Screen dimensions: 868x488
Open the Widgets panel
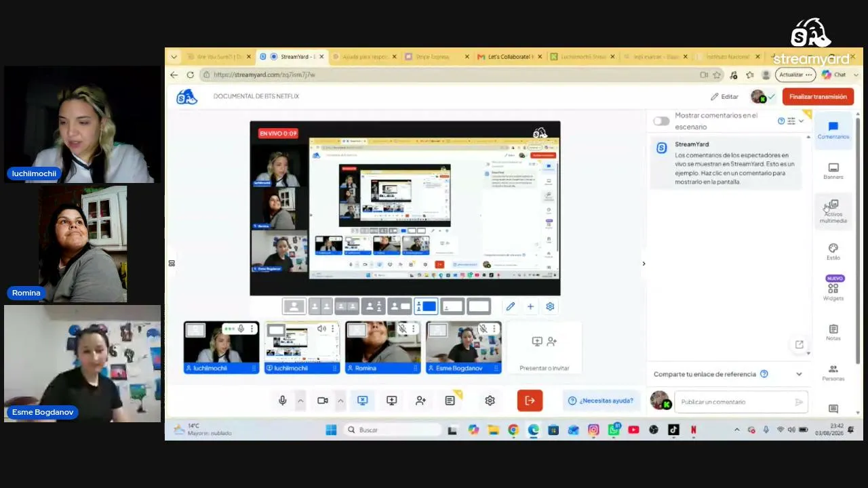pos(833,289)
